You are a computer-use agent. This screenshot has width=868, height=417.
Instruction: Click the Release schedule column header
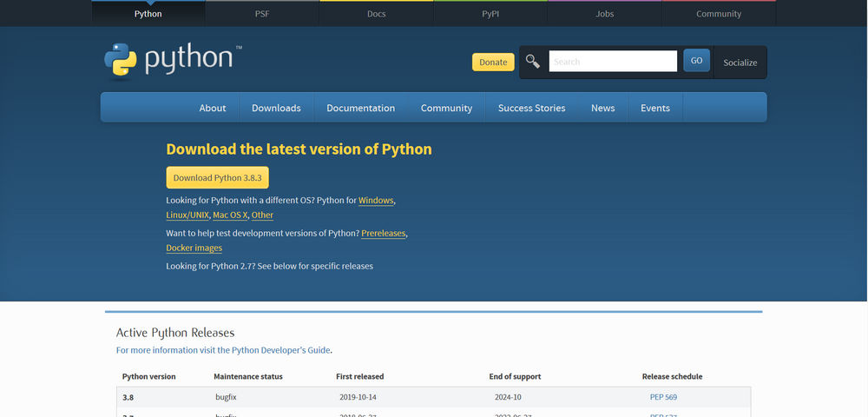pos(672,376)
